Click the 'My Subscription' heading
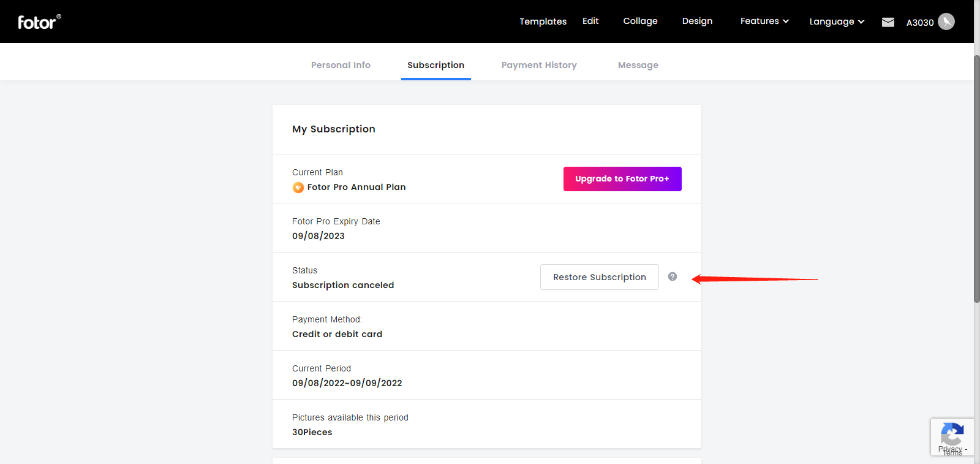980x464 pixels. coord(334,129)
